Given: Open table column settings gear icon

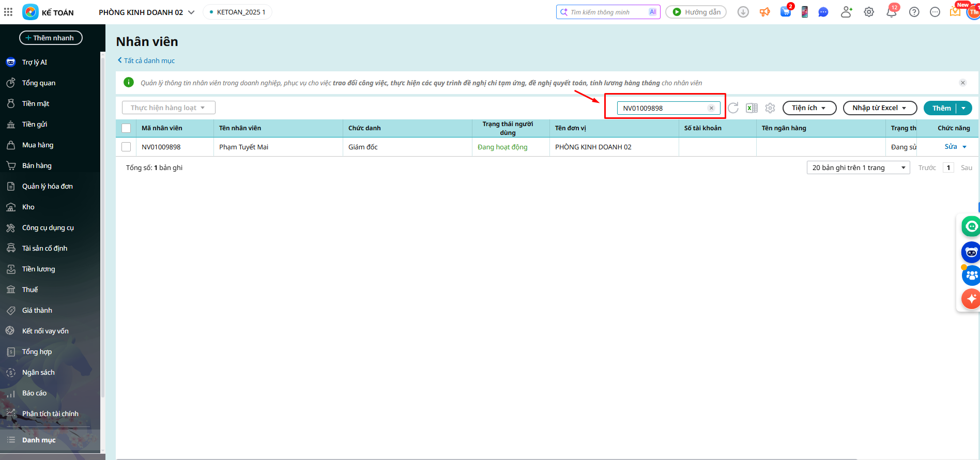Looking at the screenshot, I should click(770, 108).
